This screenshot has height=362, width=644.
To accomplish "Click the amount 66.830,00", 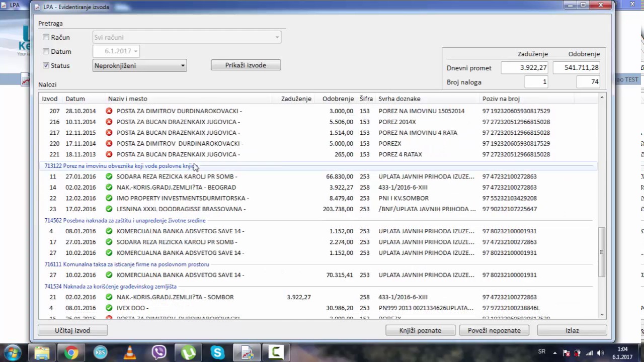I will coord(340,176).
